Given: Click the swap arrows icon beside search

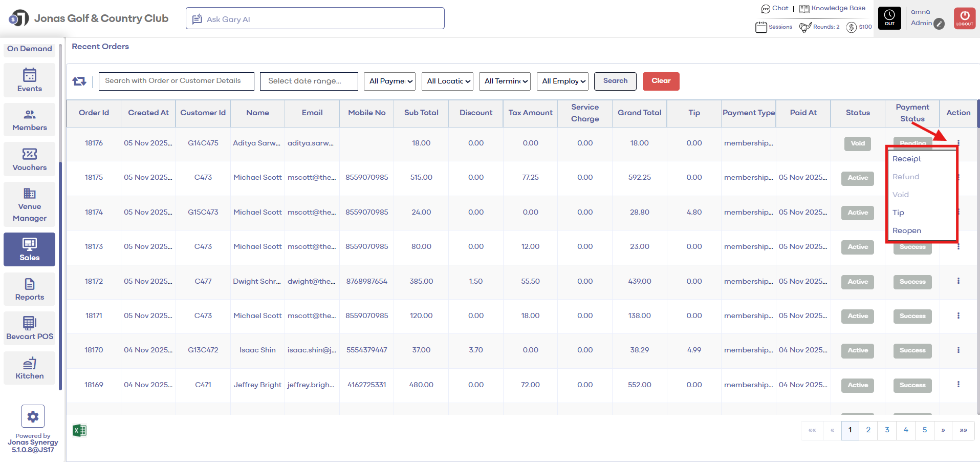Looking at the screenshot, I should (79, 81).
